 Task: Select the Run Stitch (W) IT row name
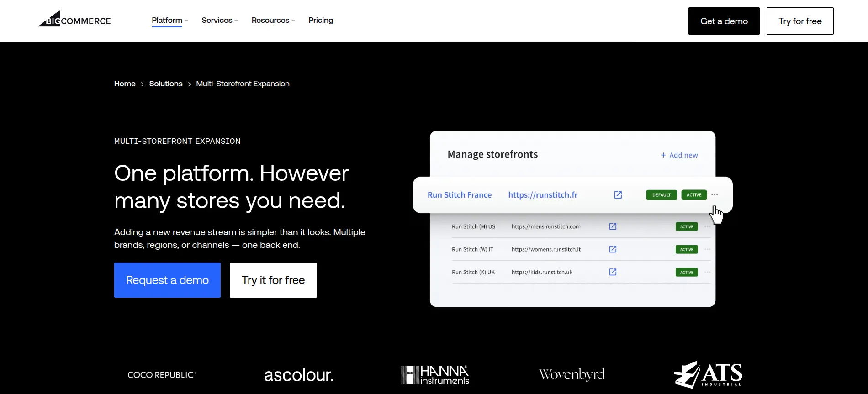point(472,249)
